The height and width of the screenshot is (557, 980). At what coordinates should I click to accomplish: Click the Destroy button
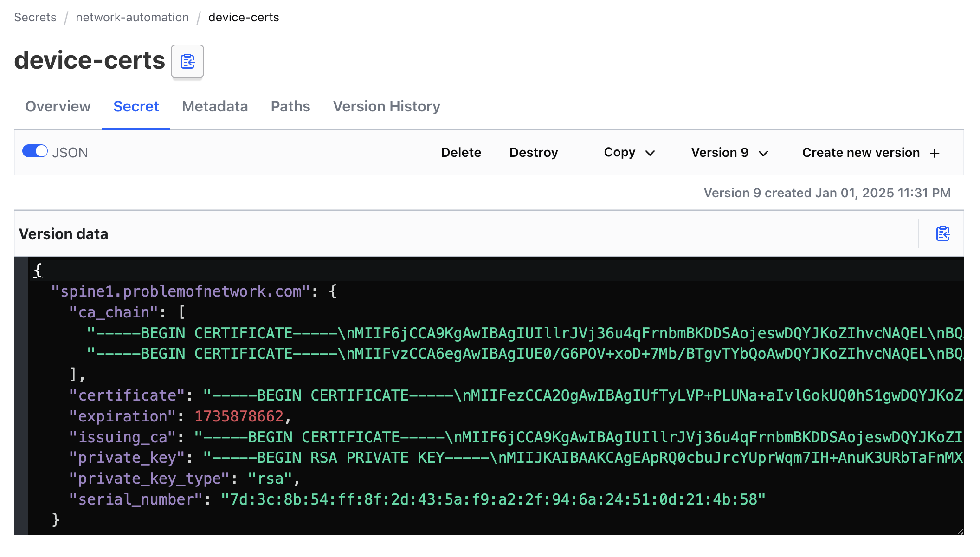[x=534, y=152]
